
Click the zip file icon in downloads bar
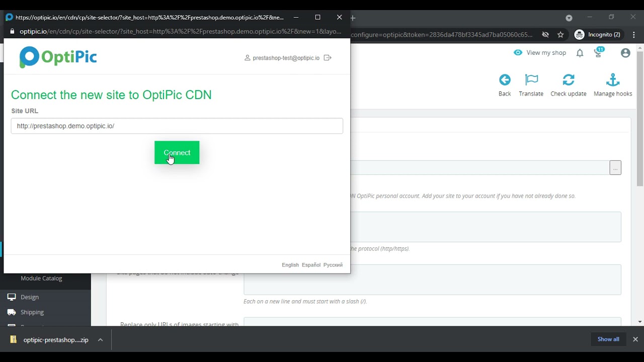pyautogui.click(x=14, y=340)
